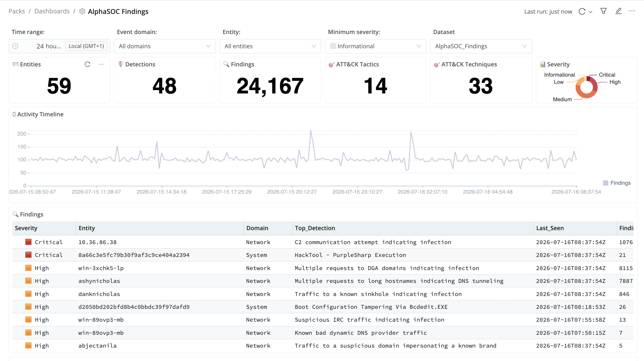Click the Entities panel icon
644x361 pixels.
pyautogui.click(x=15, y=64)
